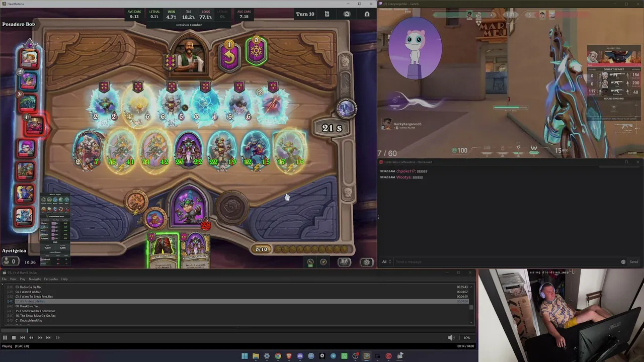Click the red-highlighted leaderboard portrait marked 4

pos(34,126)
